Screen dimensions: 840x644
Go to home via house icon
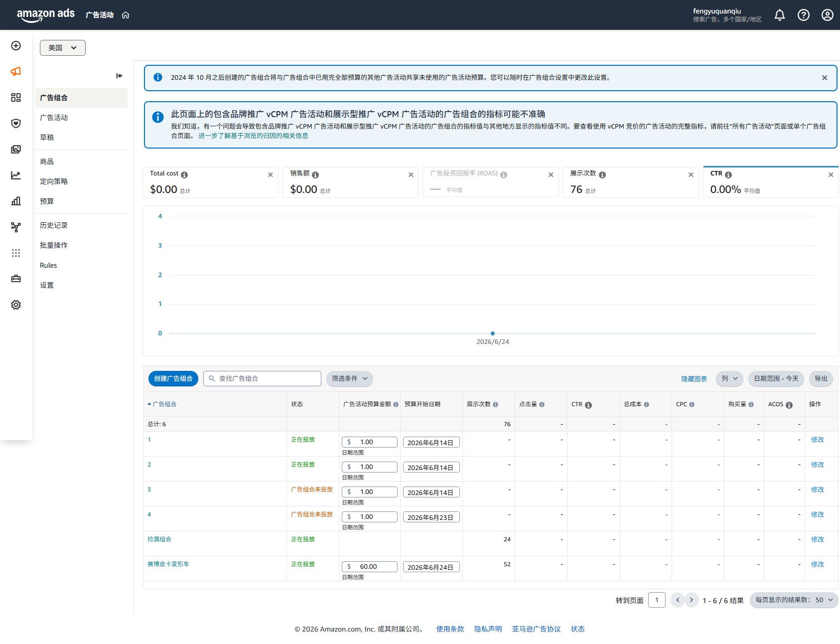(x=126, y=15)
